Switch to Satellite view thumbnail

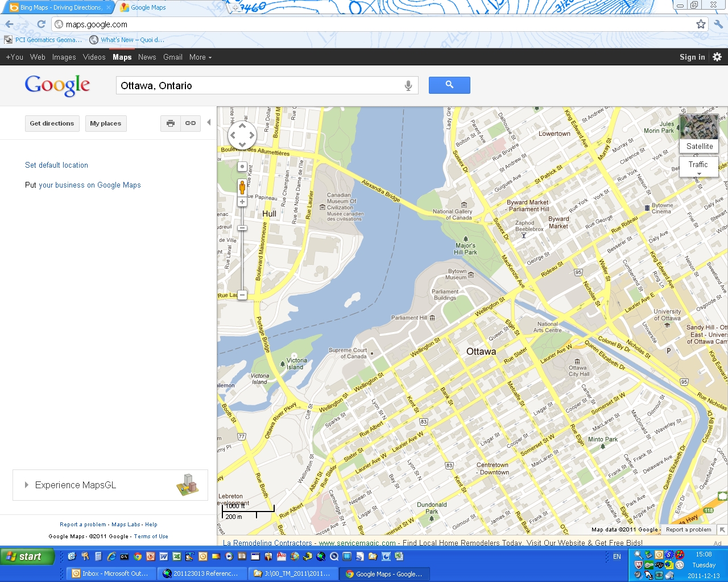[699, 134]
